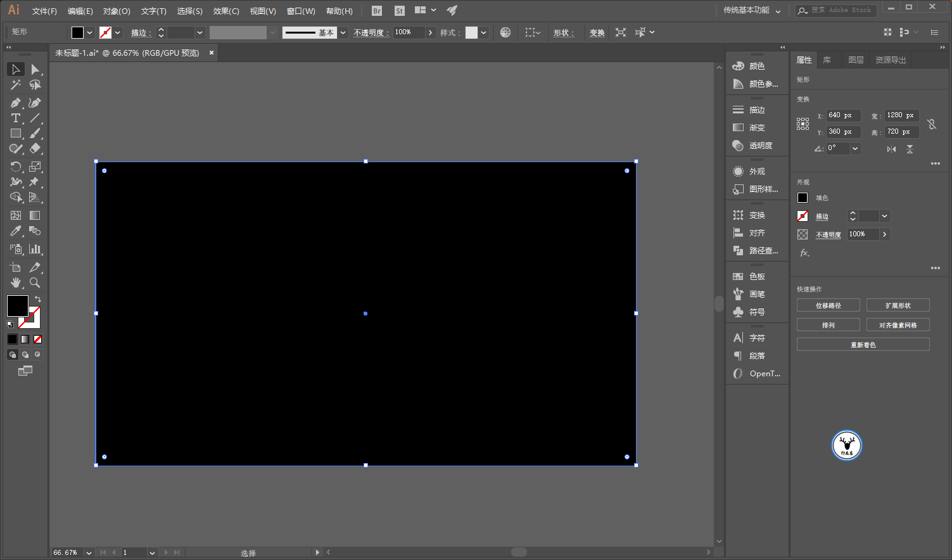Open the 窗口(W) menu
Viewport: 952px width, 560px height.
301,11
